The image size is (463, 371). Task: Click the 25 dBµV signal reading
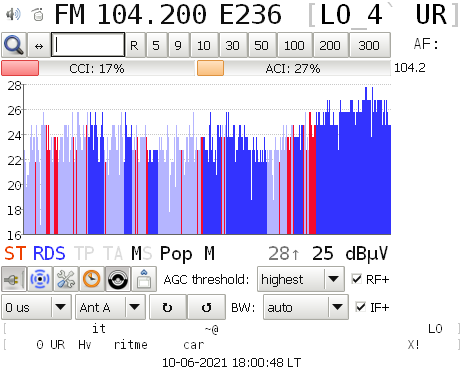(350, 254)
